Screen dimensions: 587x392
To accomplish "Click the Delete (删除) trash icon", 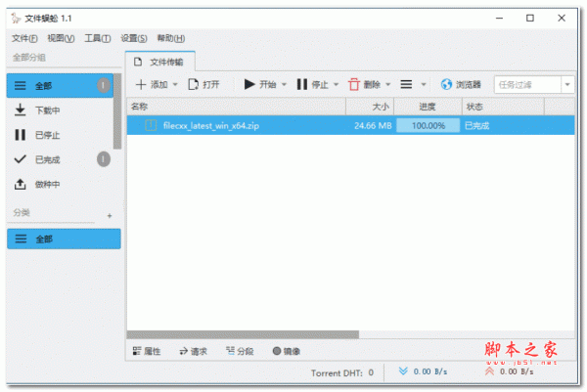I will tap(354, 84).
